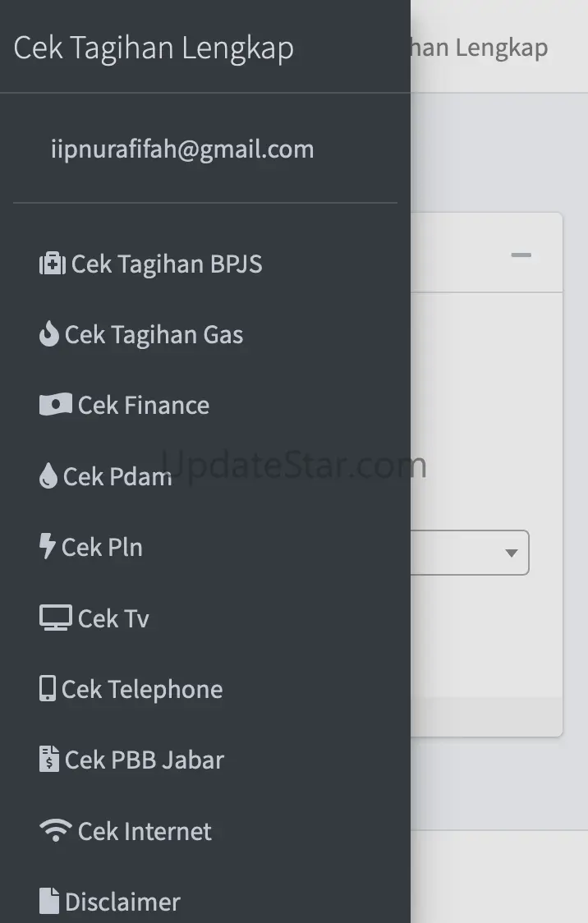Click the flame icon for gas bills

49,335
